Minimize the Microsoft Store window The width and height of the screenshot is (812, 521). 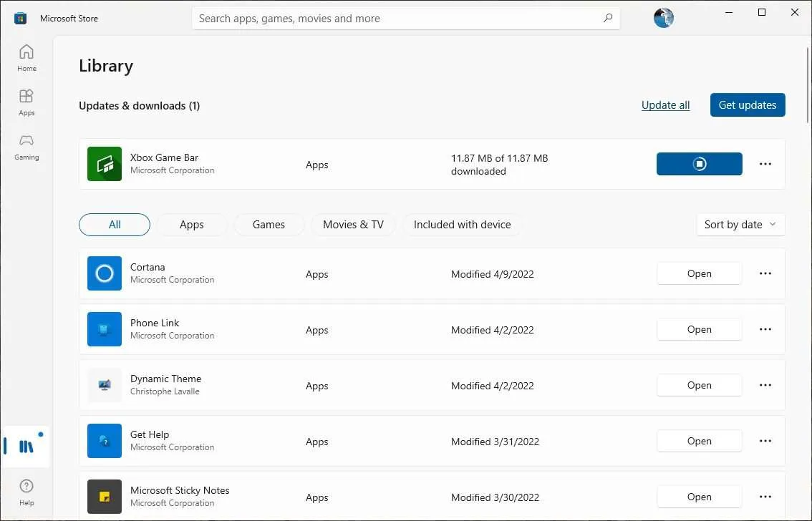coord(729,12)
